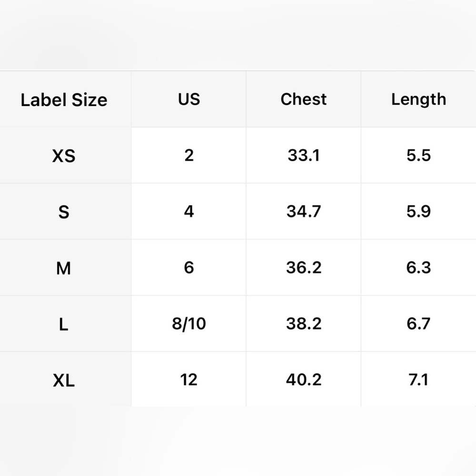476x476 pixels.
Task: Click the length value 5.5
Action: pyautogui.click(x=418, y=156)
